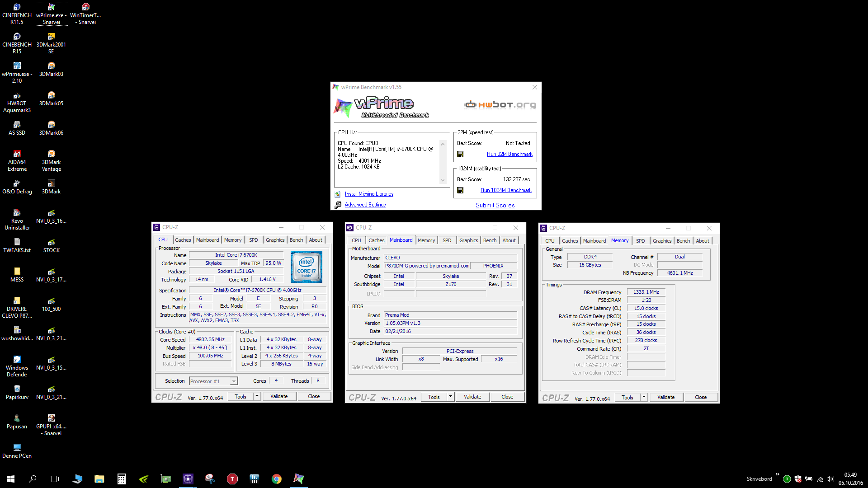Click CPU-Z icon in taskbar
Screen dimensions: 868x488
(x=188, y=479)
